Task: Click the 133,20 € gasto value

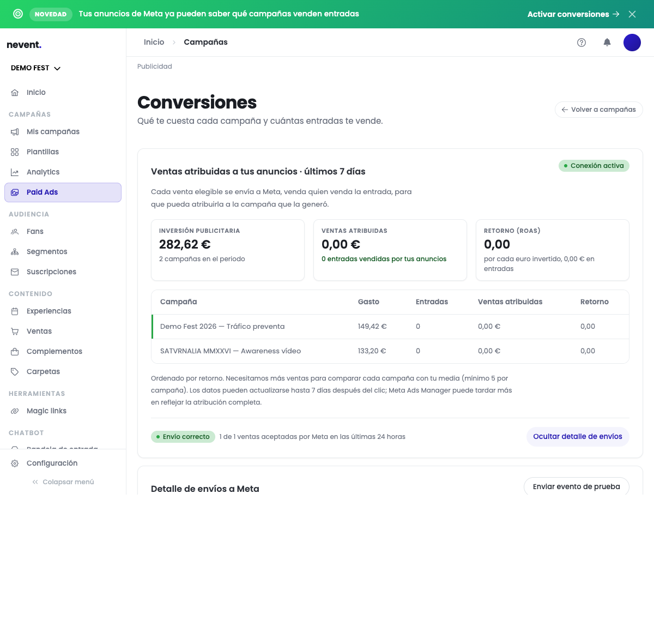Action: pyautogui.click(x=372, y=351)
